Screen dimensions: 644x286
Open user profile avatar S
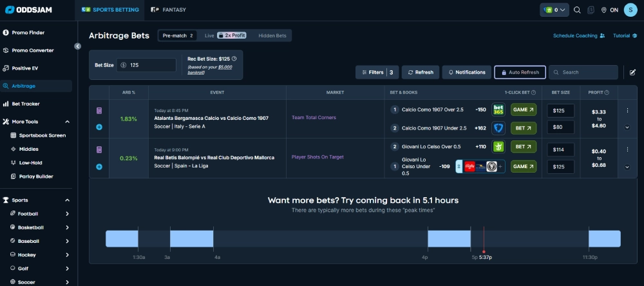point(629,10)
